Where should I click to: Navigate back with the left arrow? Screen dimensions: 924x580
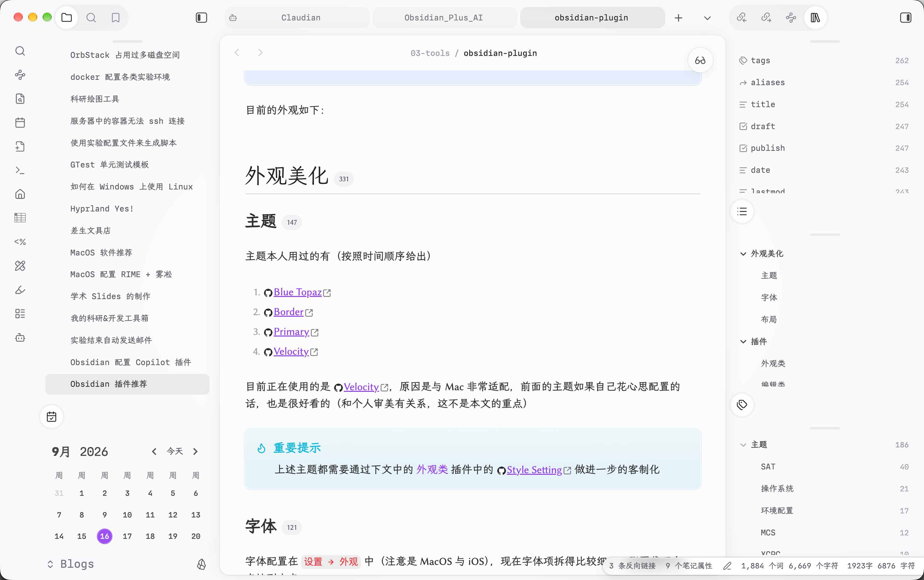(x=237, y=52)
